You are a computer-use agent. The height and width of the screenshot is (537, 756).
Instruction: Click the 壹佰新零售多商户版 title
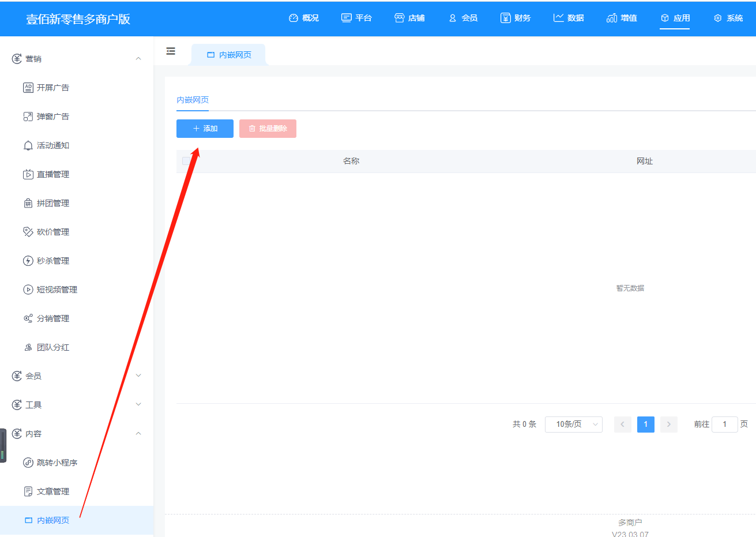pos(78,18)
